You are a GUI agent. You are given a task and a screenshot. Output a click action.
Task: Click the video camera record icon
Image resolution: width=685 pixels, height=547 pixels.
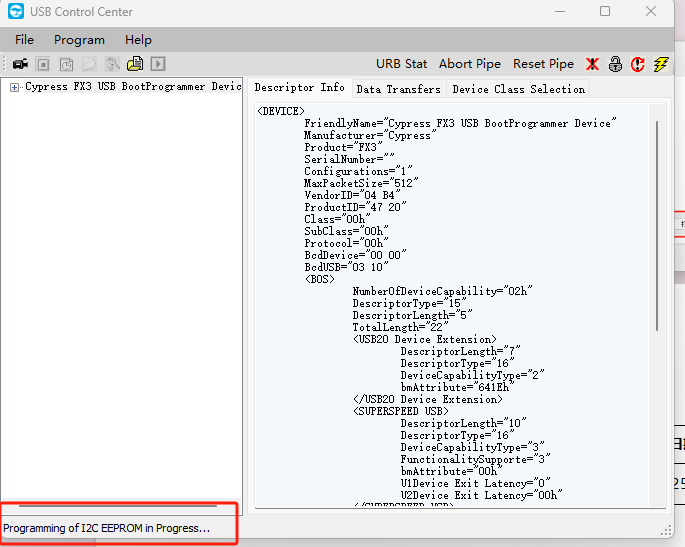point(20,64)
